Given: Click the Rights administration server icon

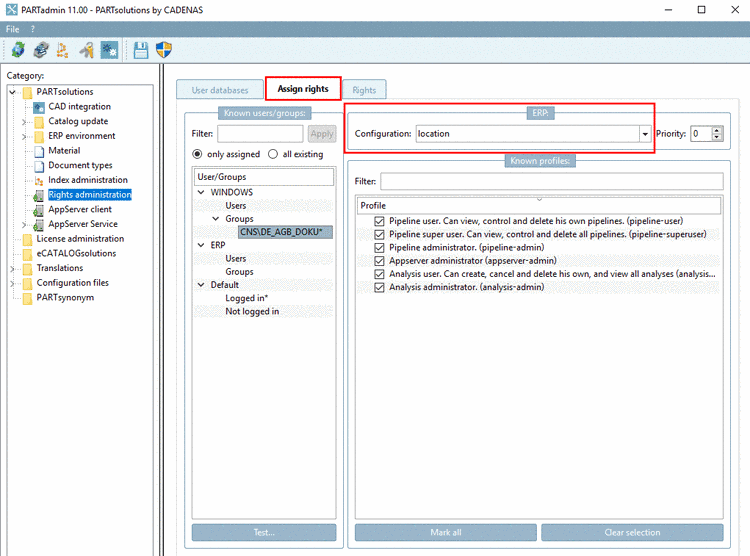Looking at the screenshot, I should pyautogui.click(x=39, y=195).
